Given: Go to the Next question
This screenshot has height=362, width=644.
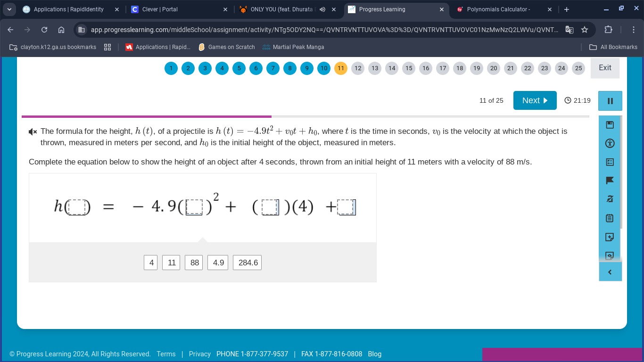Looking at the screenshot, I should point(535,100).
